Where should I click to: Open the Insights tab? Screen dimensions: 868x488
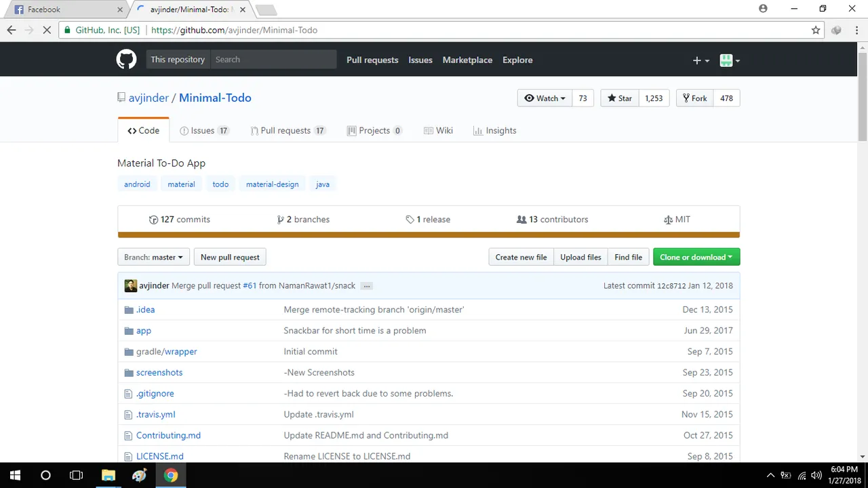coord(495,131)
